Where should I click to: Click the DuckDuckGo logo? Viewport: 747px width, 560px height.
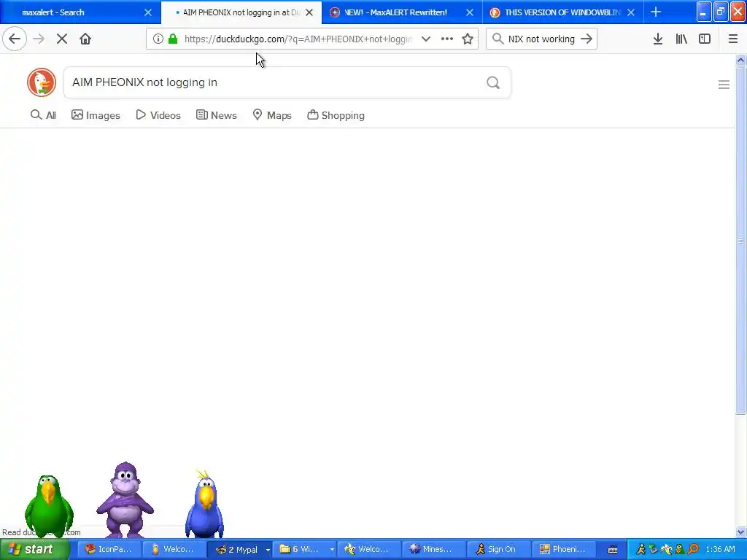(x=42, y=82)
